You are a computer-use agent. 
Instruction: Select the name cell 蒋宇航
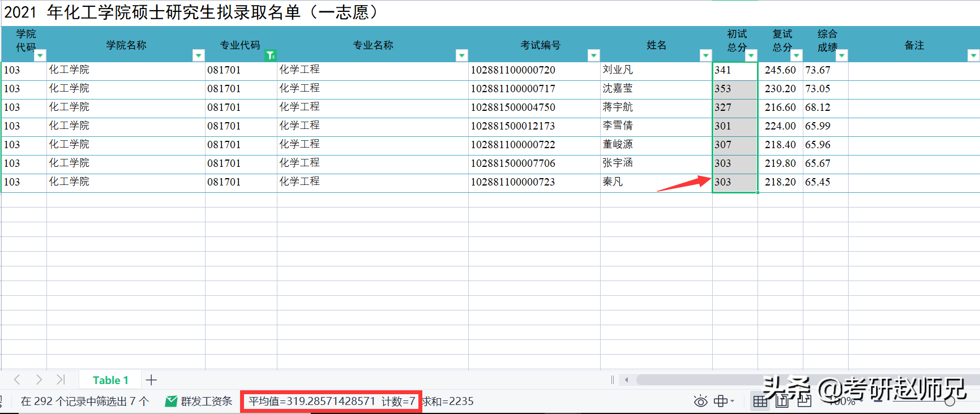656,107
